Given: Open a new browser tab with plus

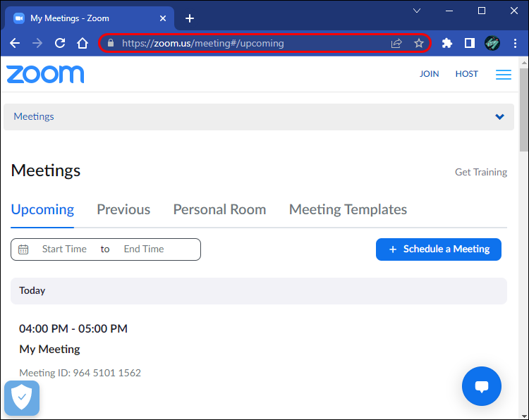Looking at the screenshot, I should pyautogui.click(x=190, y=18).
